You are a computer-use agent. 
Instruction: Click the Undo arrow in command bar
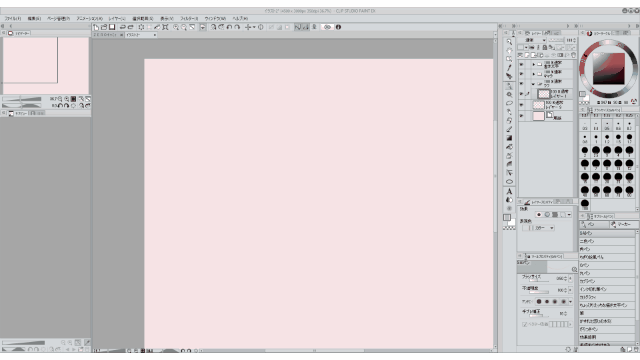point(122,27)
